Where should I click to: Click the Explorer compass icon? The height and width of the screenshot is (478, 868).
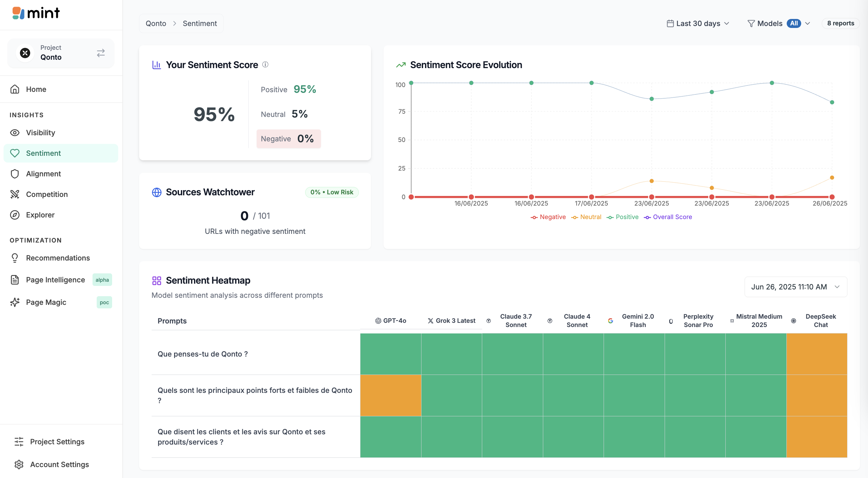tap(15, 215)
